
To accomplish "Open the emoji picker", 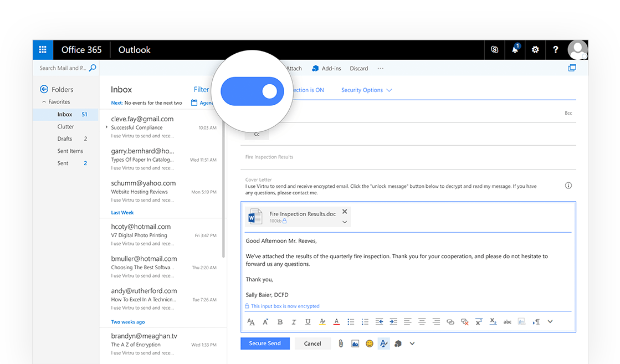I will pyautogui.click(x=370, y=344).
